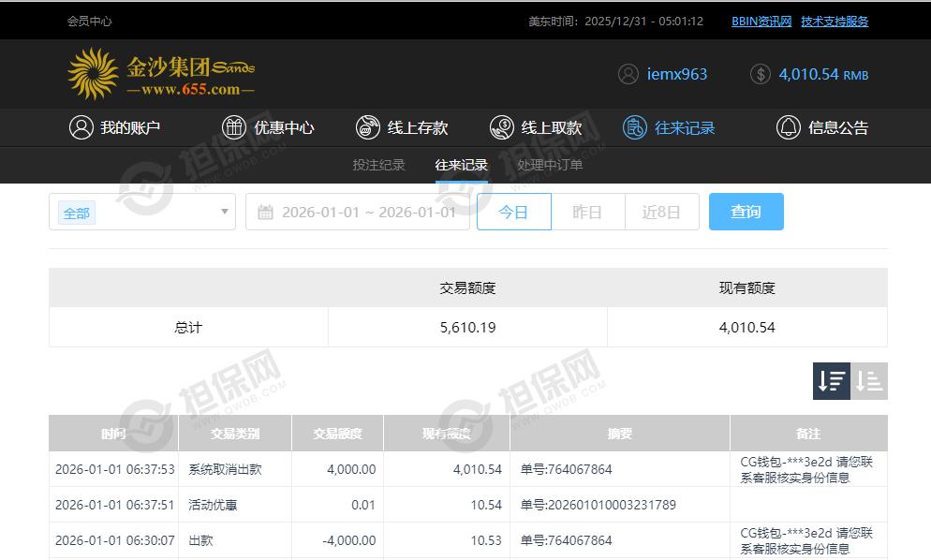This screenshot has width=931, height=560.
Task: Sort records in ascending order
Action: (869, 381)
